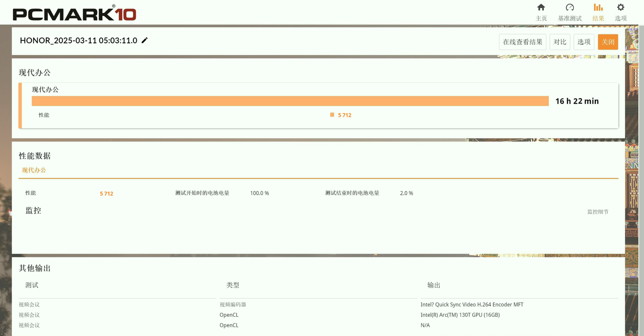Close the result with 关闭 button
Screen dimensions: 644x336
[x=608, y=42]
